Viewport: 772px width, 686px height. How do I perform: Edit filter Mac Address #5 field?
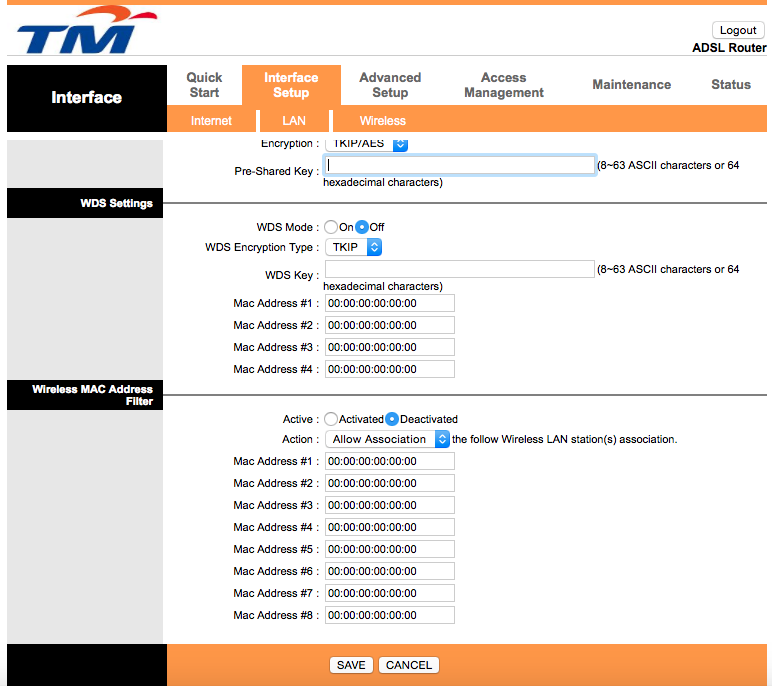[389, 549]
